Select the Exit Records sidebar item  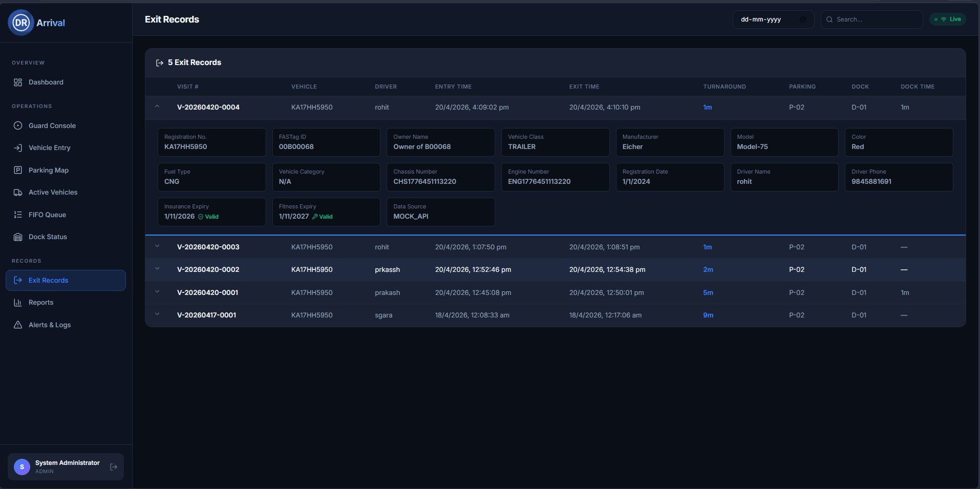(x=48, y=281)
